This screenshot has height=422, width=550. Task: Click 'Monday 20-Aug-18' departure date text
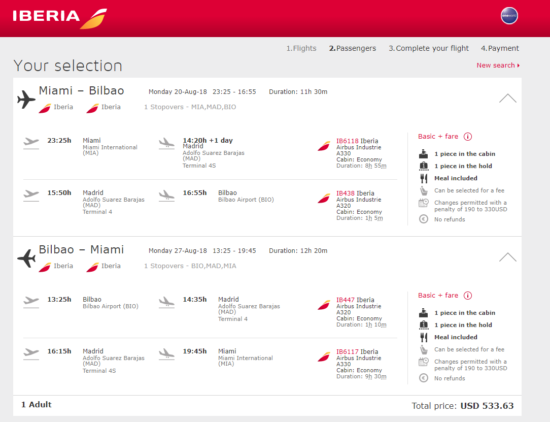[x=177, y=92]
